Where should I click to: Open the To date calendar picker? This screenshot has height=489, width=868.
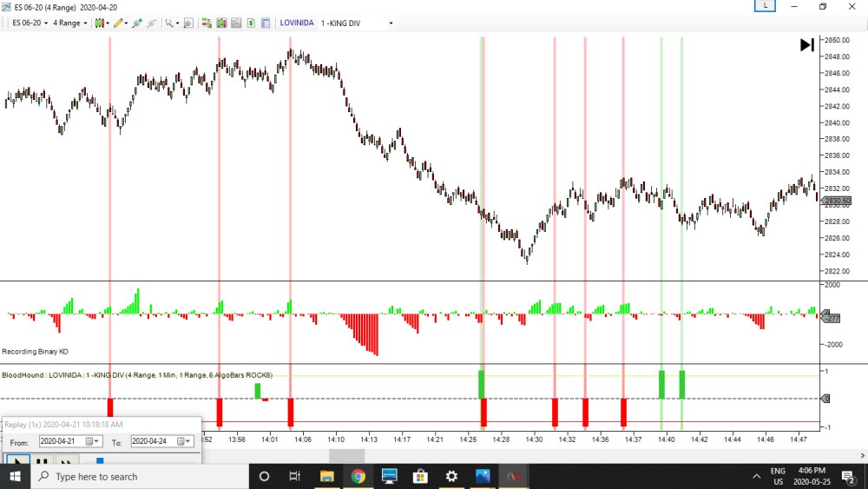click(x=183, y=441)
